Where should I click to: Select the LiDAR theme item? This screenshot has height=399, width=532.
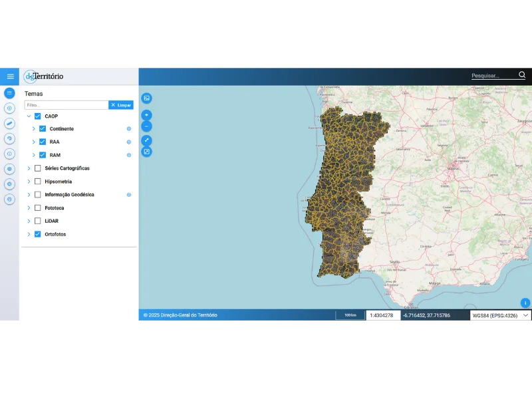click(x=52, y=221)
